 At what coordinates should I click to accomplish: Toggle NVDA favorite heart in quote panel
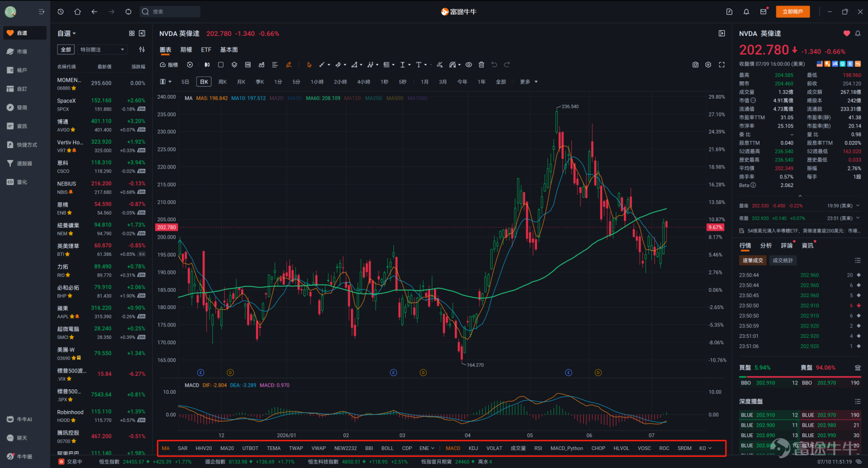tap(846, 34)
